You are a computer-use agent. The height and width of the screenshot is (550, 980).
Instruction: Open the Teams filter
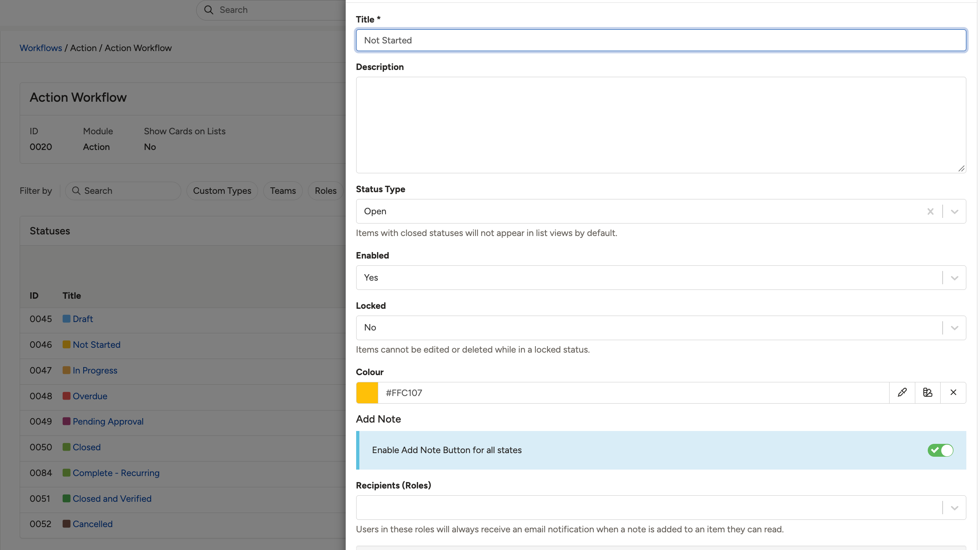[x=283, y=191]
